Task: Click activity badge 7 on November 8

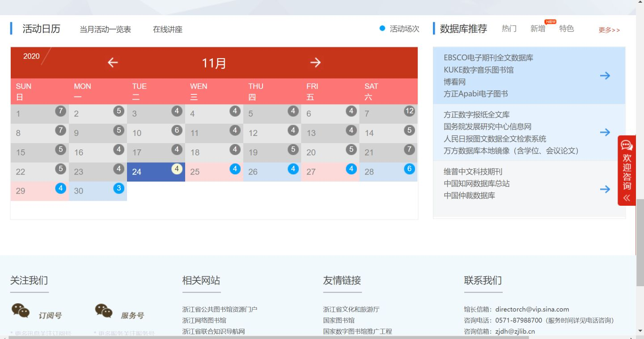Action: (x=61, y=130)
